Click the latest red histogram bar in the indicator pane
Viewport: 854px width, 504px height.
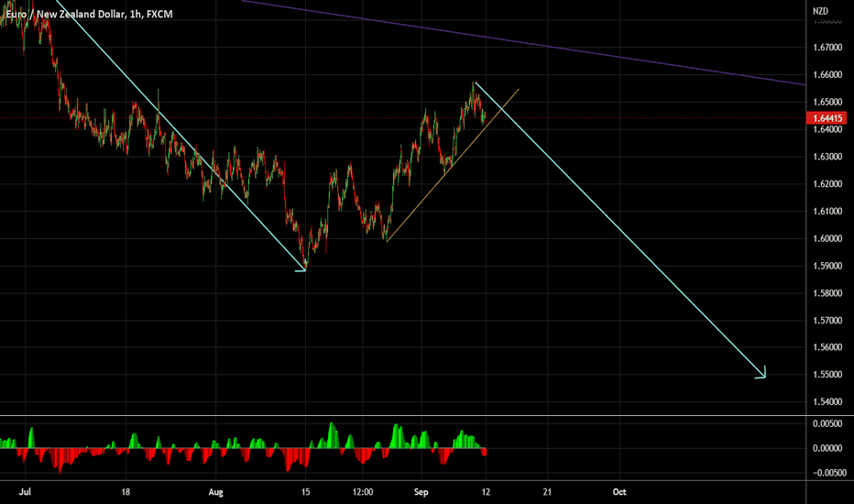click(484, 452)
